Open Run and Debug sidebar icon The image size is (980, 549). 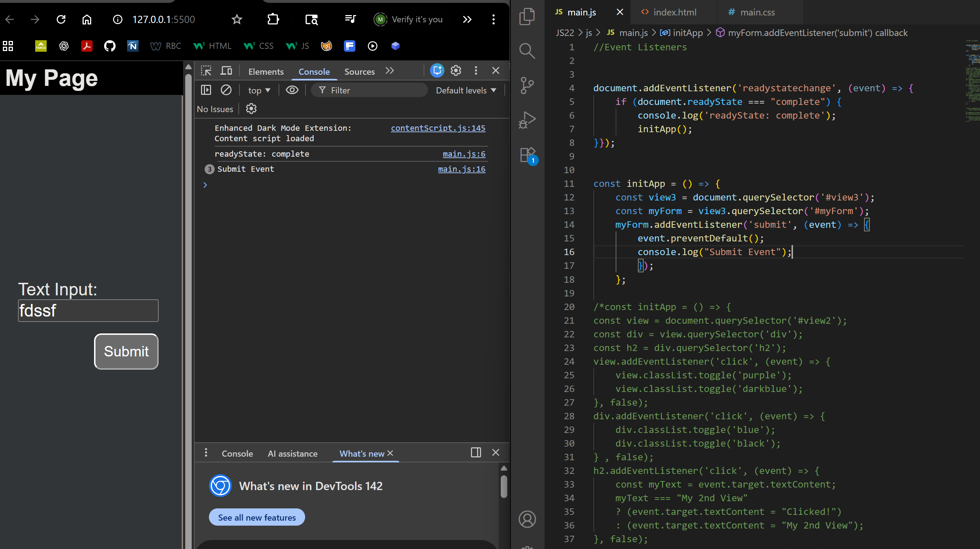click(527, 120)
